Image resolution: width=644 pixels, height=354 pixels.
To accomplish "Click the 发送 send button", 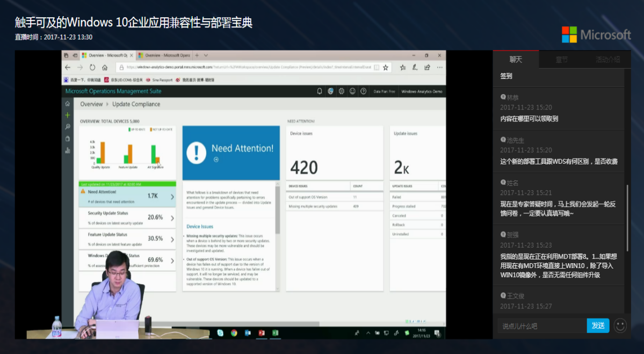I will [x=598, y=326].
